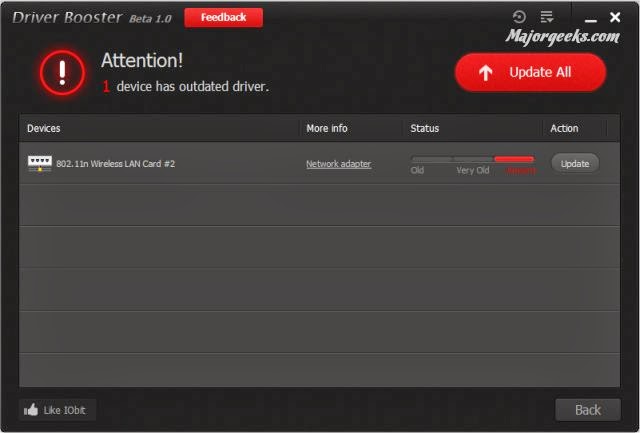Click the network card device icon
The width and height of the screenshot is (640, 433).
40,164
